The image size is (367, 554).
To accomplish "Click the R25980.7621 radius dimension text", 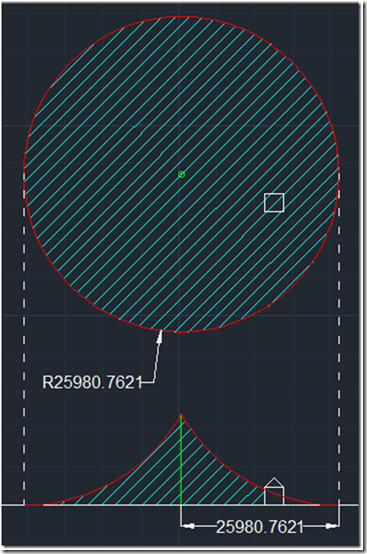I will coord(92,382).
